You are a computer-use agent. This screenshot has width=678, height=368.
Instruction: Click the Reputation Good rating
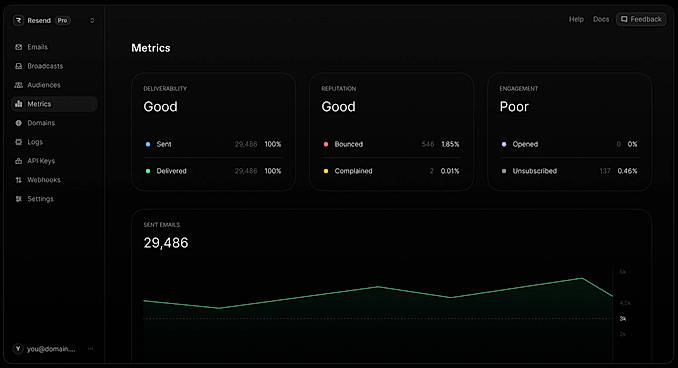point(339,107)
